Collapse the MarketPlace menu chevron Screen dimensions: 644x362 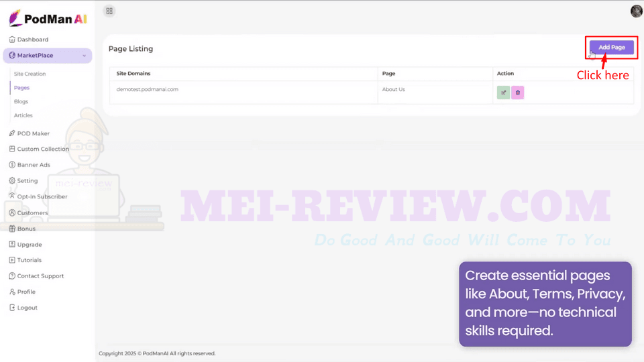coord(85,56)
